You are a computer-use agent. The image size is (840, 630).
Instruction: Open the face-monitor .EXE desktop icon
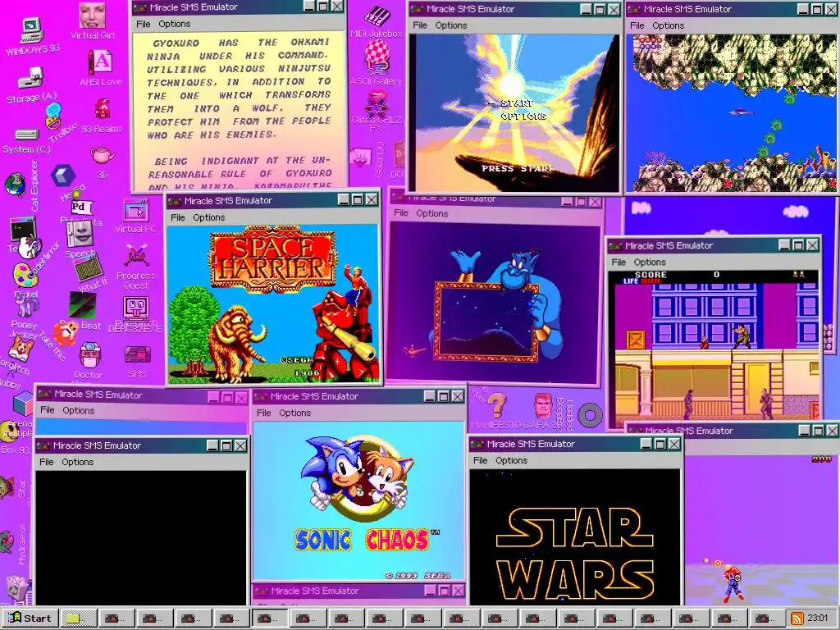tap(136, 308)
